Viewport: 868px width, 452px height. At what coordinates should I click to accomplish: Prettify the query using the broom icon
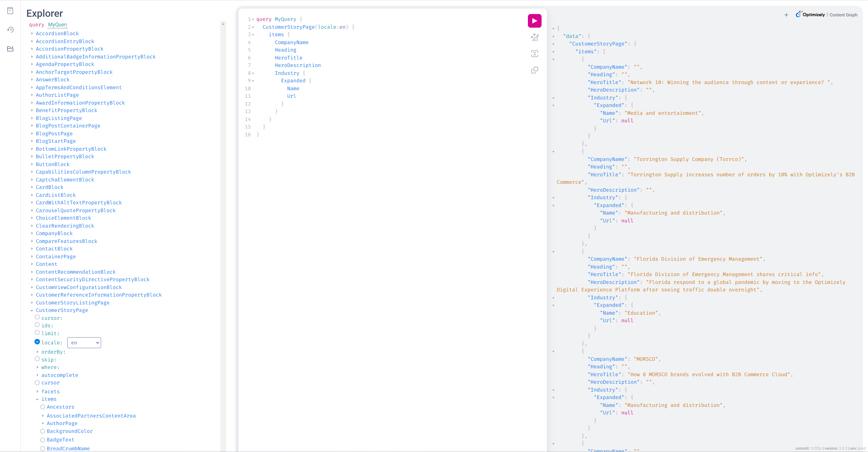click(534, 38)
